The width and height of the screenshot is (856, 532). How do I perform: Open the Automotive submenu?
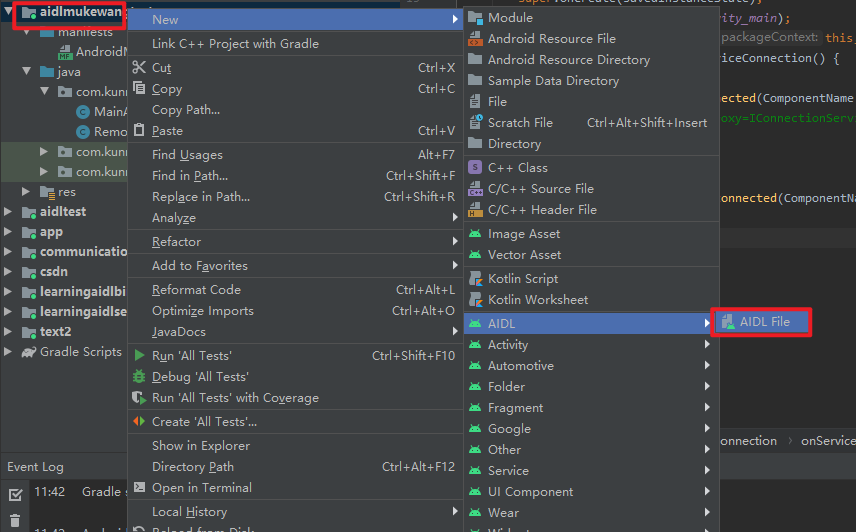click(591, 366)
